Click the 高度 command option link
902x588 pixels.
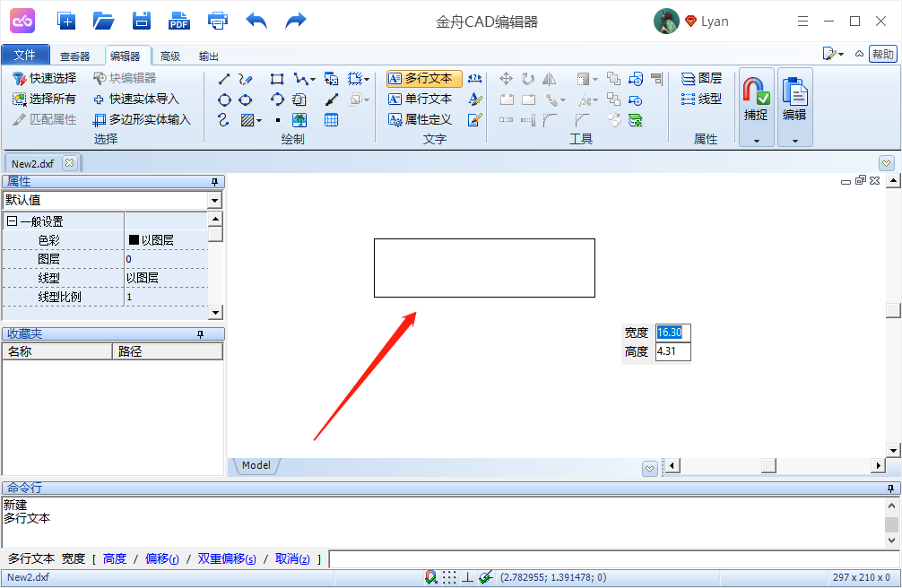tap(115, 558)
